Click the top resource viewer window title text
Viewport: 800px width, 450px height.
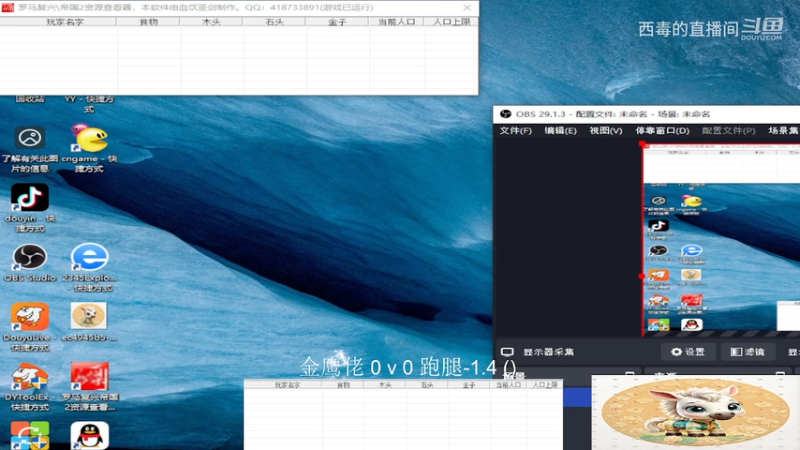[195, 8]
